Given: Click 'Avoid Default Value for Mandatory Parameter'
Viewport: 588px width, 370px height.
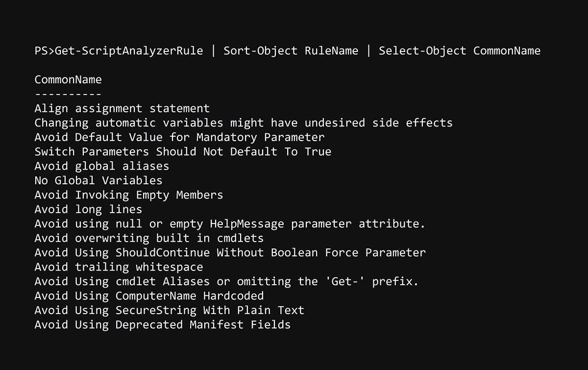Looking at the screenshot, I should [179, 137].
